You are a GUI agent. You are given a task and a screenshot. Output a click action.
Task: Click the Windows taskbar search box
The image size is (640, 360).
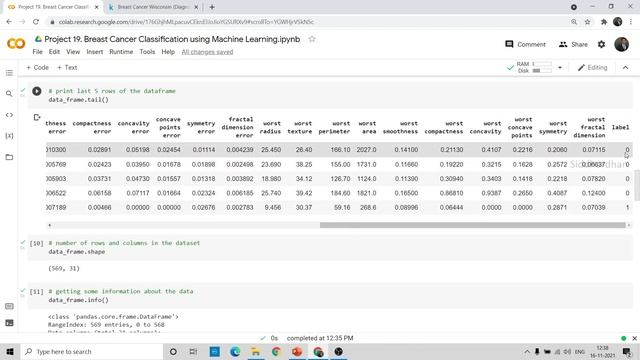(x=92, y=351)
